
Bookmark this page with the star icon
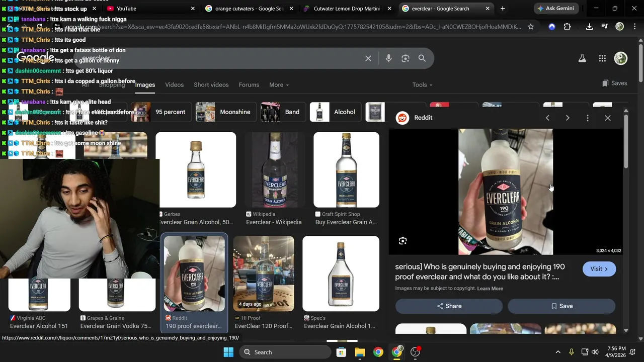coord(530,27)
